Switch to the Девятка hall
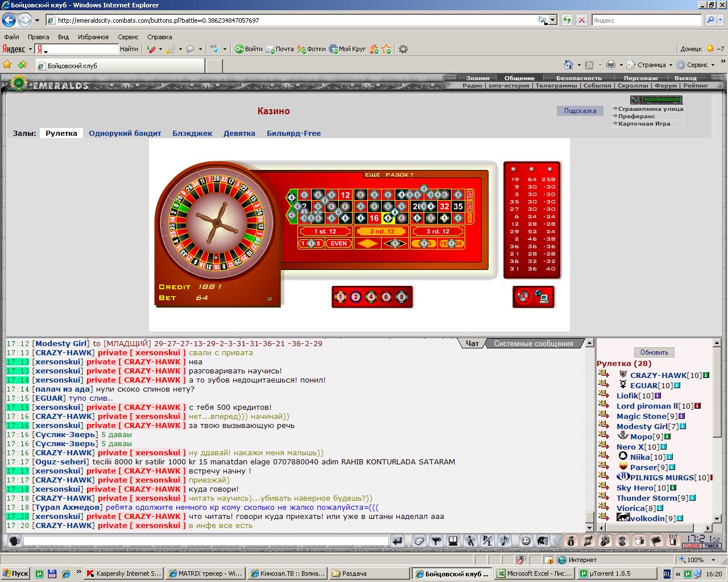Image resolution: width=728 pixels, height=582 pixels. pos(239,133)
